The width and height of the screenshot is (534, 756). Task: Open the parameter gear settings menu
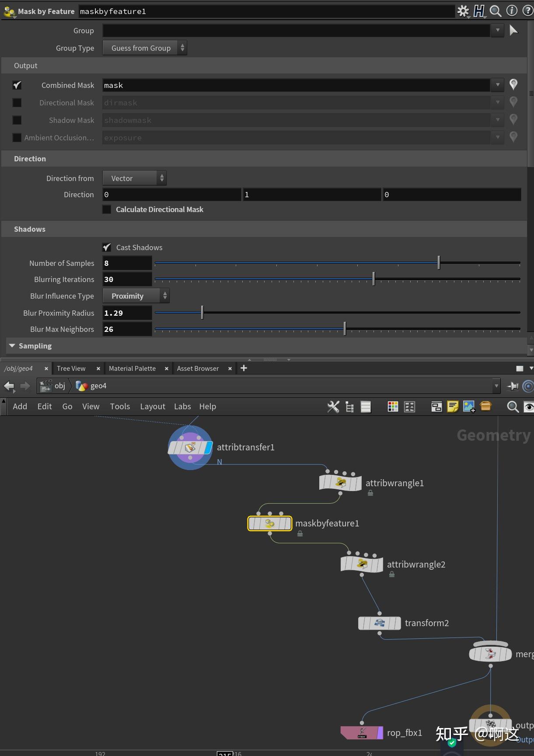click(463, 11)
